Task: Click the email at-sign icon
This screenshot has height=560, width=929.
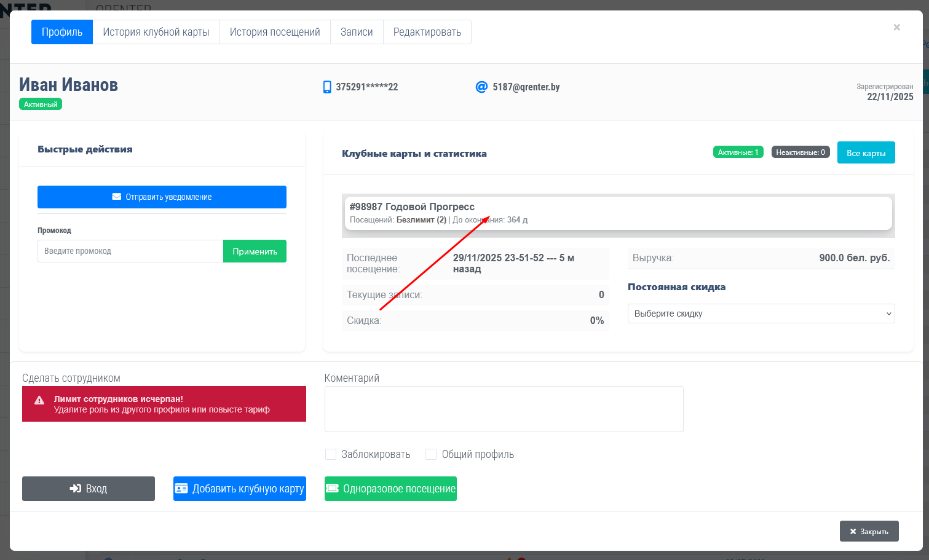Action: pos(481,87)
